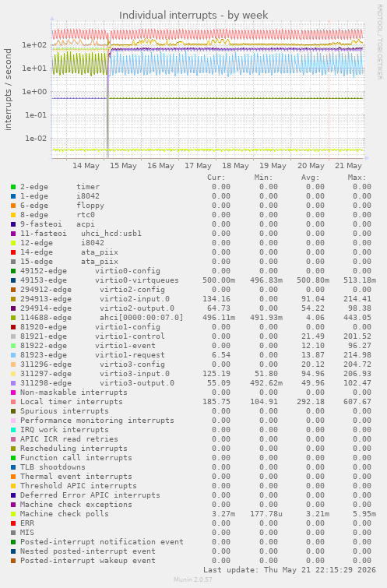
Task: Click the TLB shootdowns legend label
Action: pos(52,467)
